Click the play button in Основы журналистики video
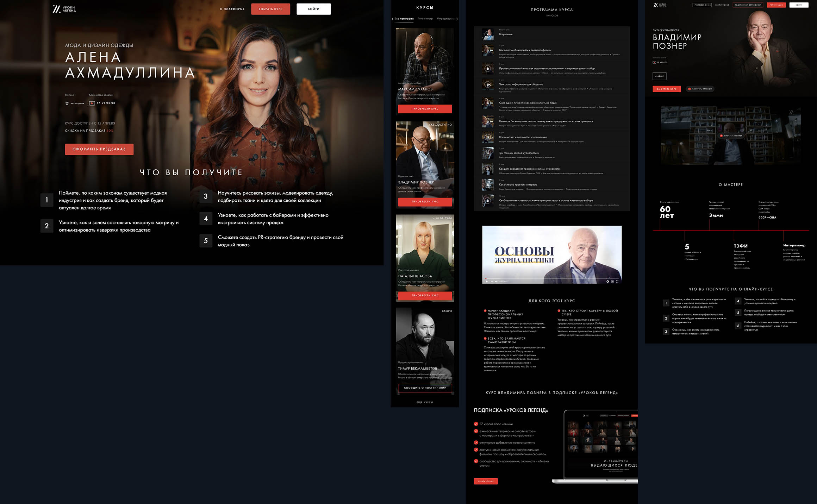817x504 pixels. pos(486,282)
